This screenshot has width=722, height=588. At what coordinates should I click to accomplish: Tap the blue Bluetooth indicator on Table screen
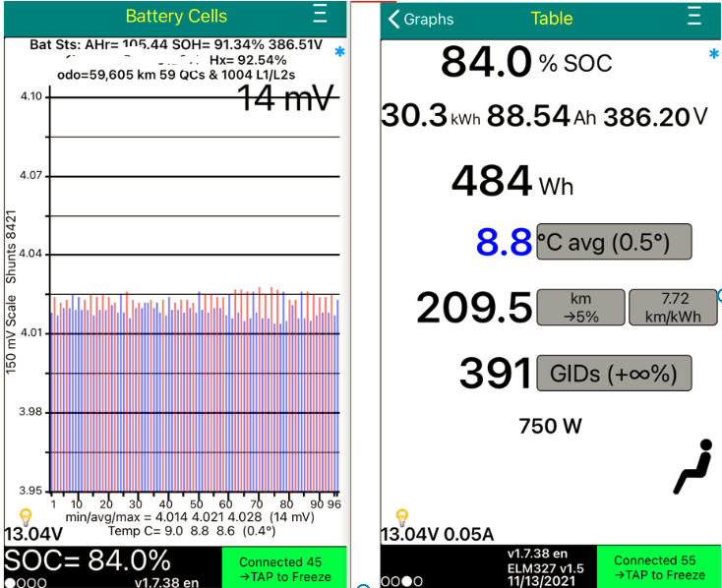(714, 54)
